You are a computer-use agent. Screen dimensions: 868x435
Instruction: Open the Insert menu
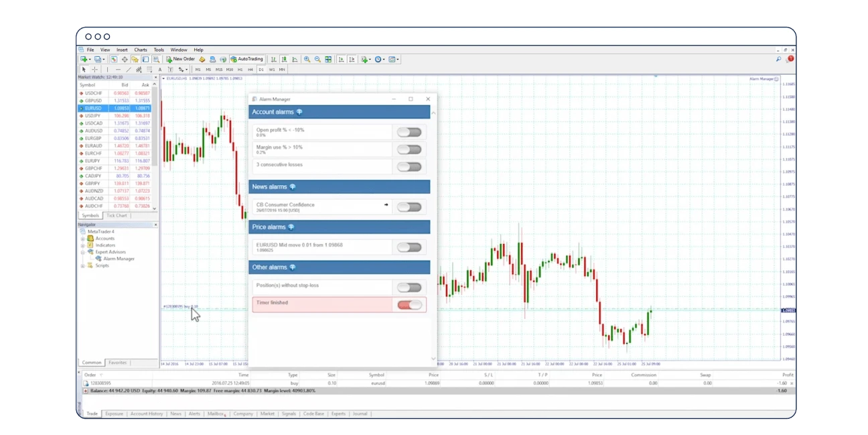(x=122, y=50)
